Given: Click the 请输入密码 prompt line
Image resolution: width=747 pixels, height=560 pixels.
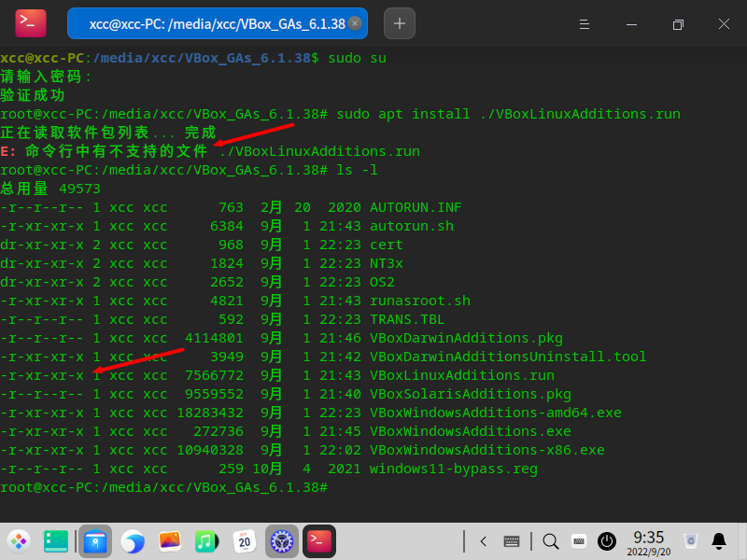Looking at the screenshot, I should pyautogui.click(x=46, y=77).
